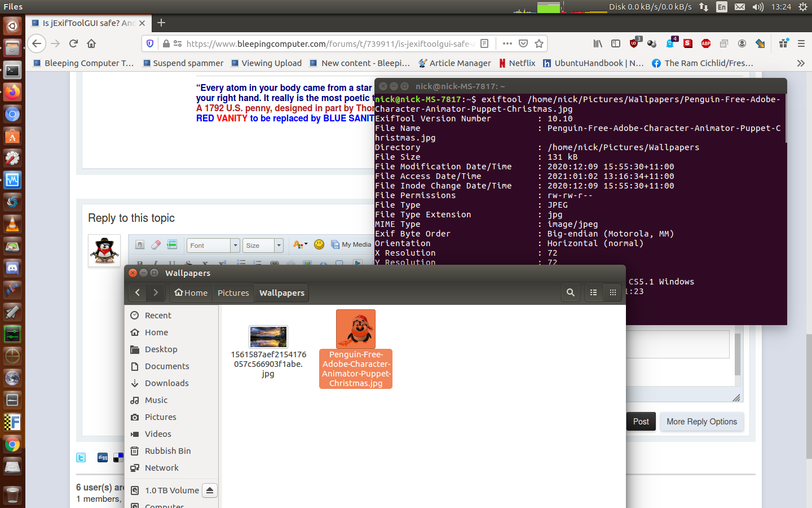
Task: Toggle Firefox sidebar panel
Action: tap(616, 43)
